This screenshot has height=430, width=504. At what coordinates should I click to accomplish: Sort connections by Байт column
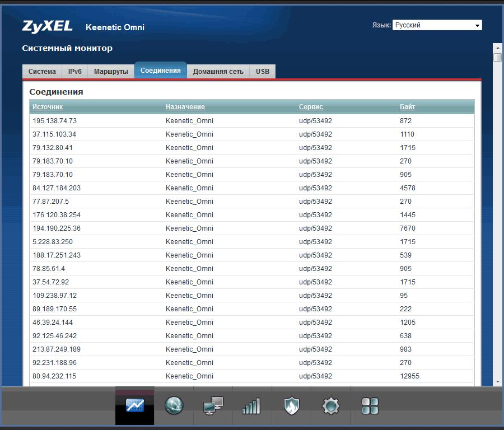(407, 107)
